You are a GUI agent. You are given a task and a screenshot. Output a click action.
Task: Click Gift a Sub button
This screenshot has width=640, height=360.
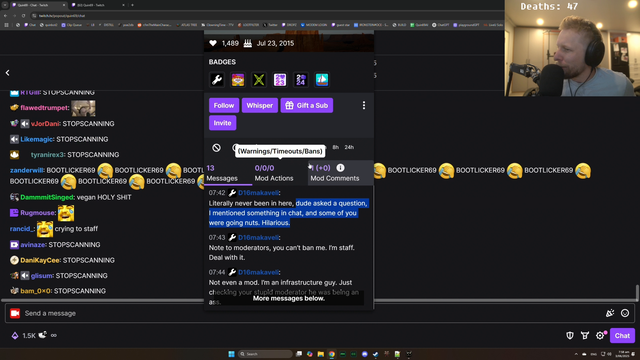point(307,105)
